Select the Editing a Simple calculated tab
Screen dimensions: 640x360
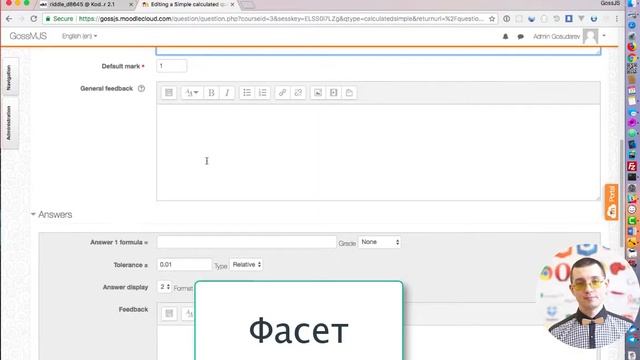(x=185, y=4)
